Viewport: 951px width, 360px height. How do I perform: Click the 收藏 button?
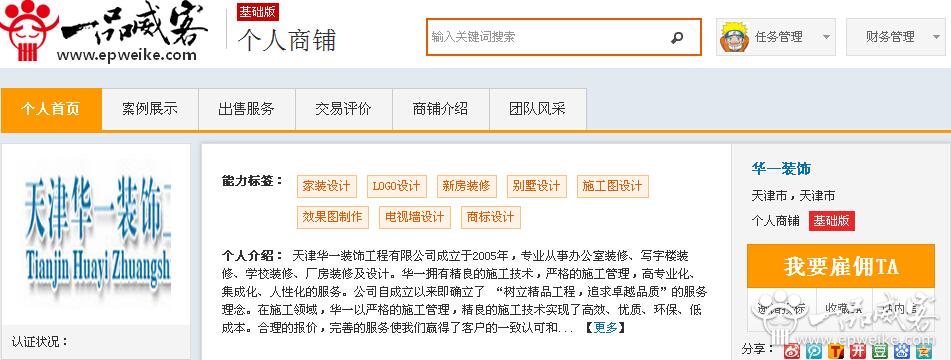point(844,308)
